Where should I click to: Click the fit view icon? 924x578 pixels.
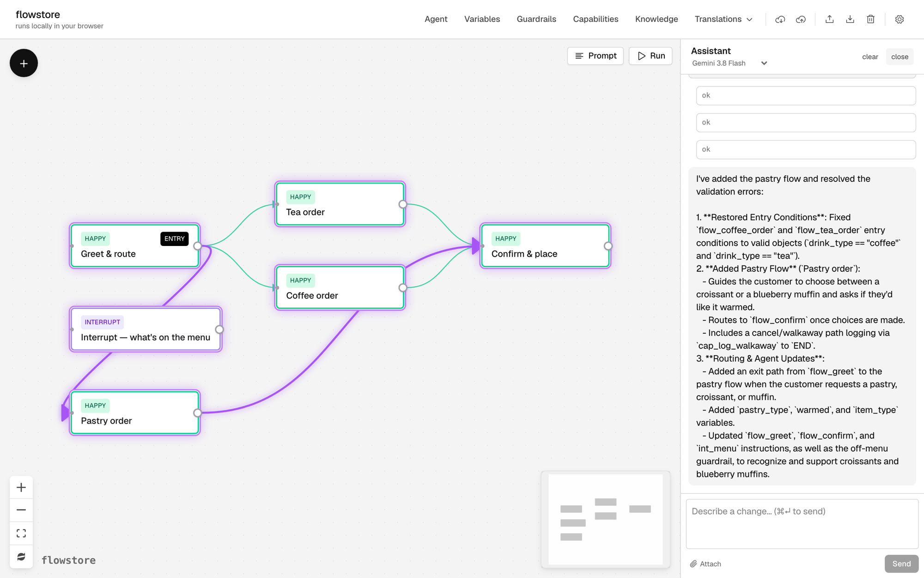coord(21,533)
